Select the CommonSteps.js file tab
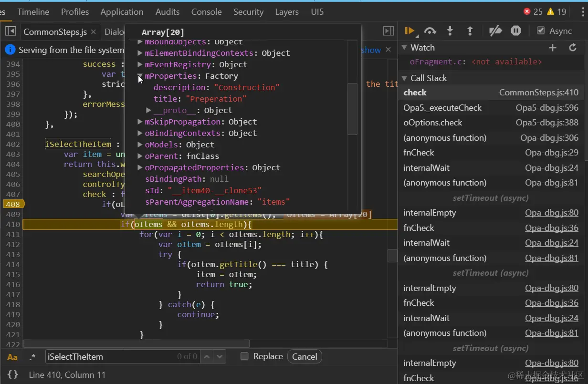 (x=55, y=32)
